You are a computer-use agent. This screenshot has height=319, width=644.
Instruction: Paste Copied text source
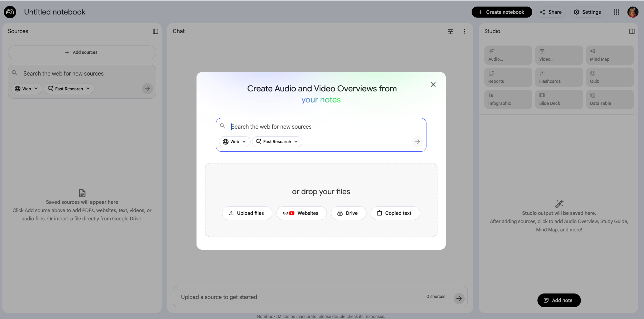(395, 213)
